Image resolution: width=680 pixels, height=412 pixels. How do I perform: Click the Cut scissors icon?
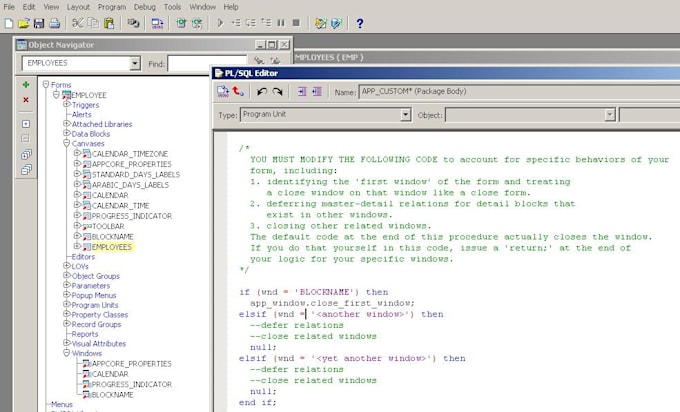click(x=78, y=23)
